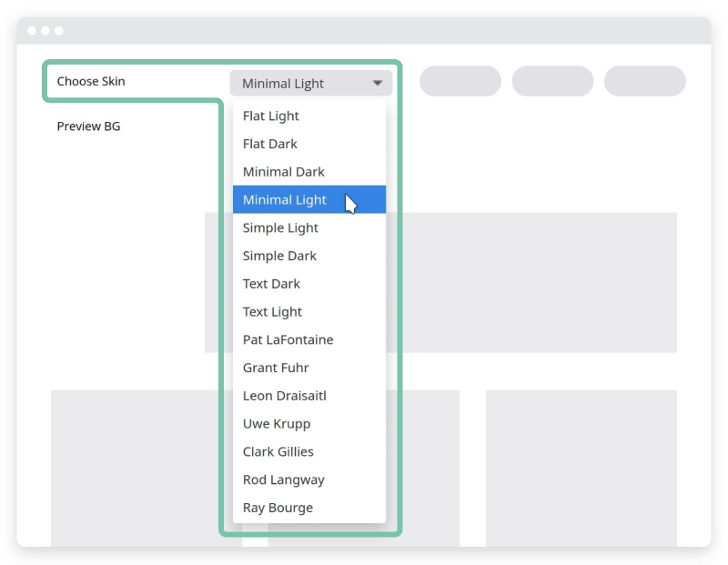The image size is (728, 565).
Task: Click the last gray pill button
Action: pos(645,81)
